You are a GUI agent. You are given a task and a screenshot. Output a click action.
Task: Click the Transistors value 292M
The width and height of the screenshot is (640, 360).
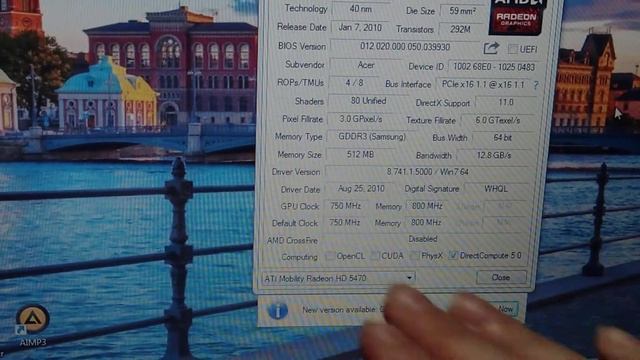460,29
